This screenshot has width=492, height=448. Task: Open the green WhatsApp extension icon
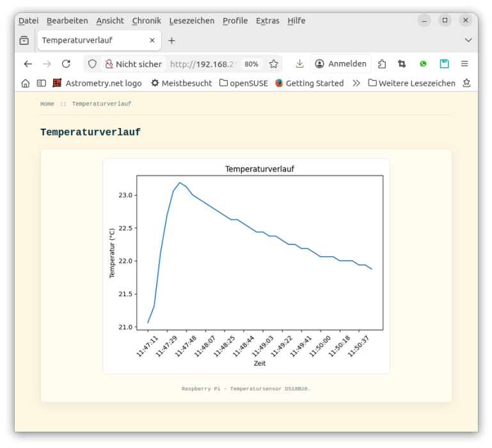pos(423,64)
